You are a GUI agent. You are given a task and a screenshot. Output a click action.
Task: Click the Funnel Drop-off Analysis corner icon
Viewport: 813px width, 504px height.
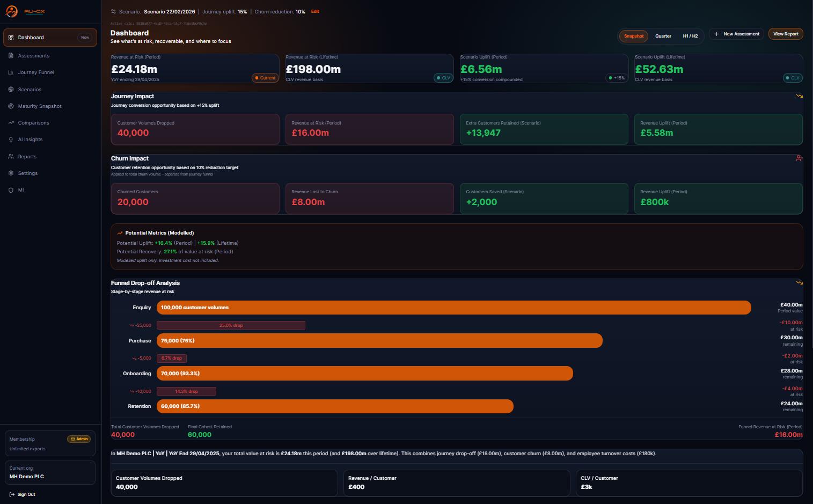799,282
